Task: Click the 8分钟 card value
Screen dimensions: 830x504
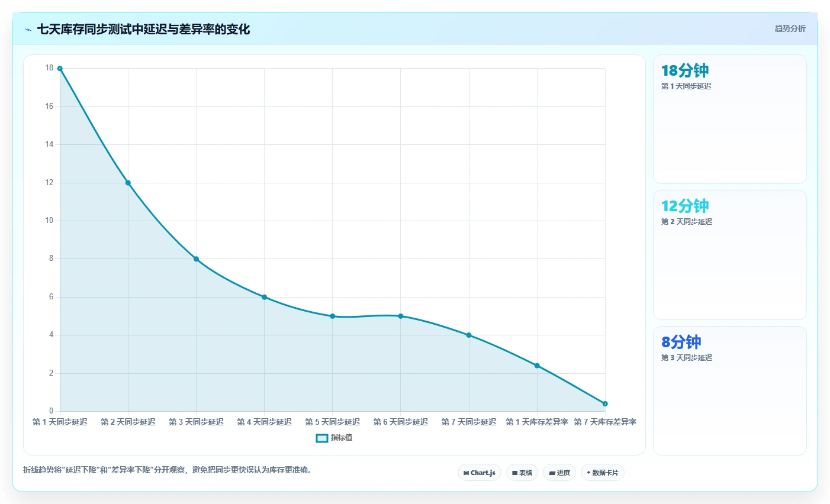Action: pyautogui.click(x=681, y=342)
